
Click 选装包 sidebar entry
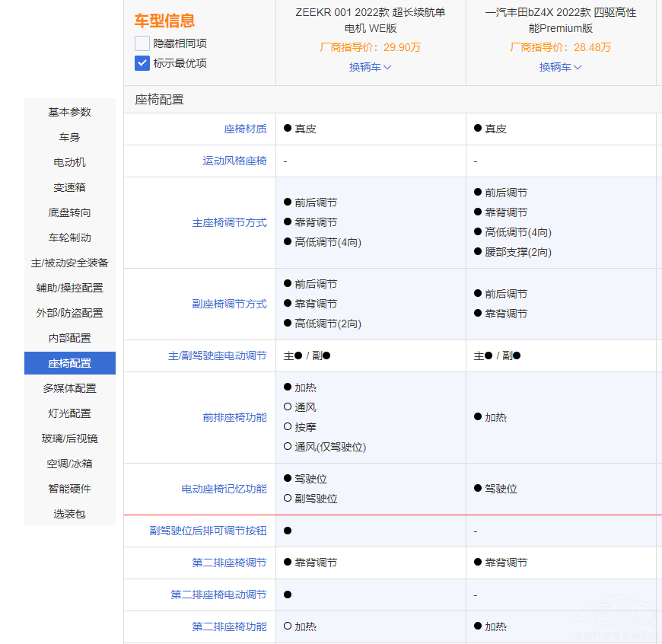click(70, 514)
